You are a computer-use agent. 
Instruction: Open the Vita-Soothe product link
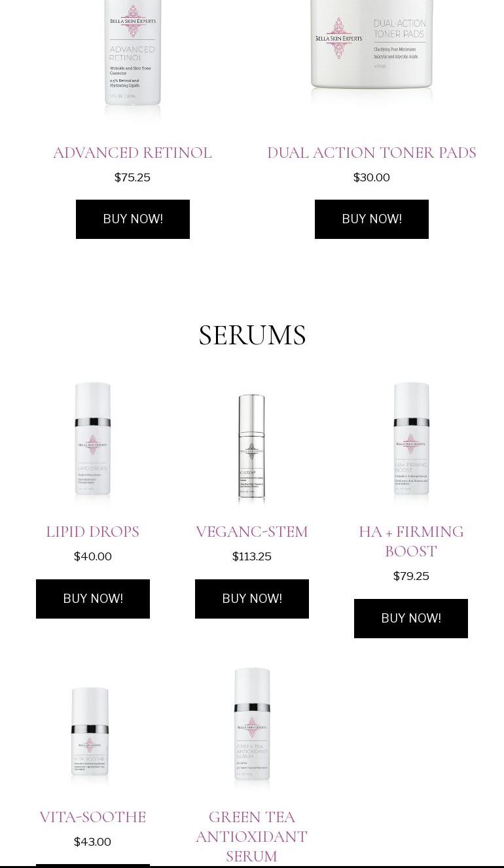pos(92,817)
